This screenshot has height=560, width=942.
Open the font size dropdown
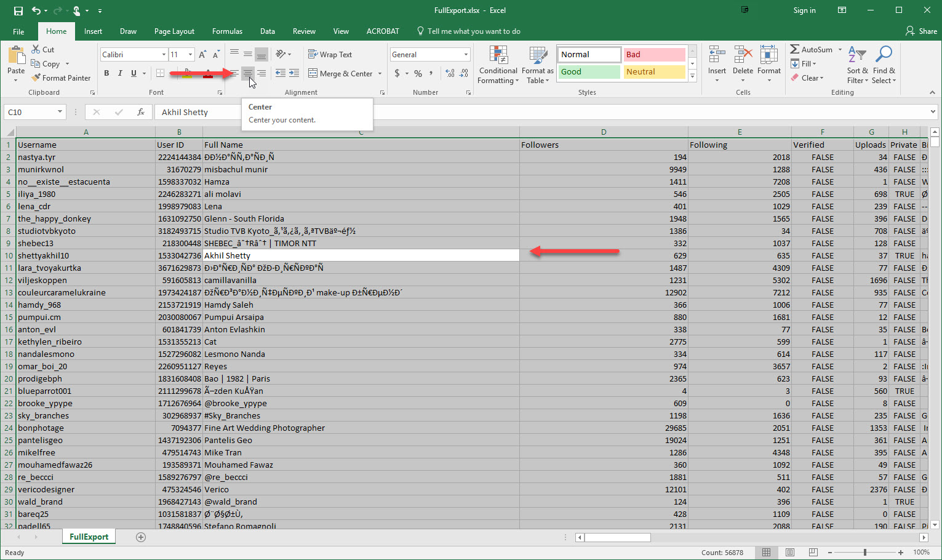190,55
